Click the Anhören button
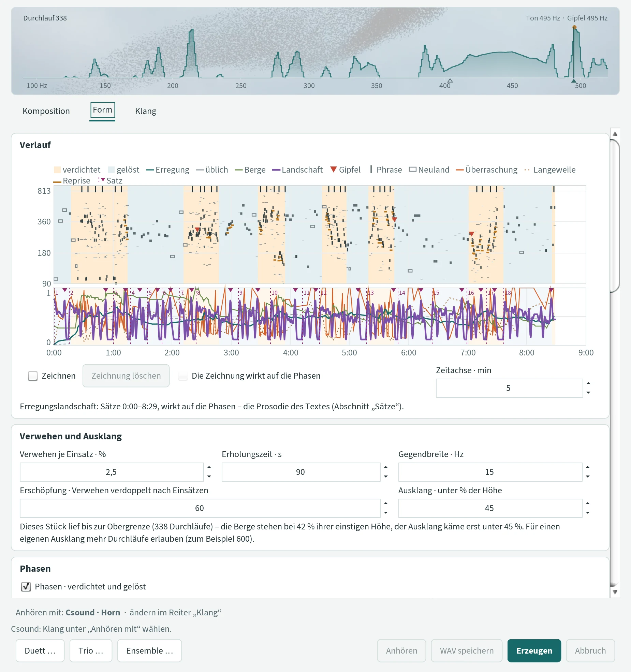The image size is (631, 672). click(401, 651)
